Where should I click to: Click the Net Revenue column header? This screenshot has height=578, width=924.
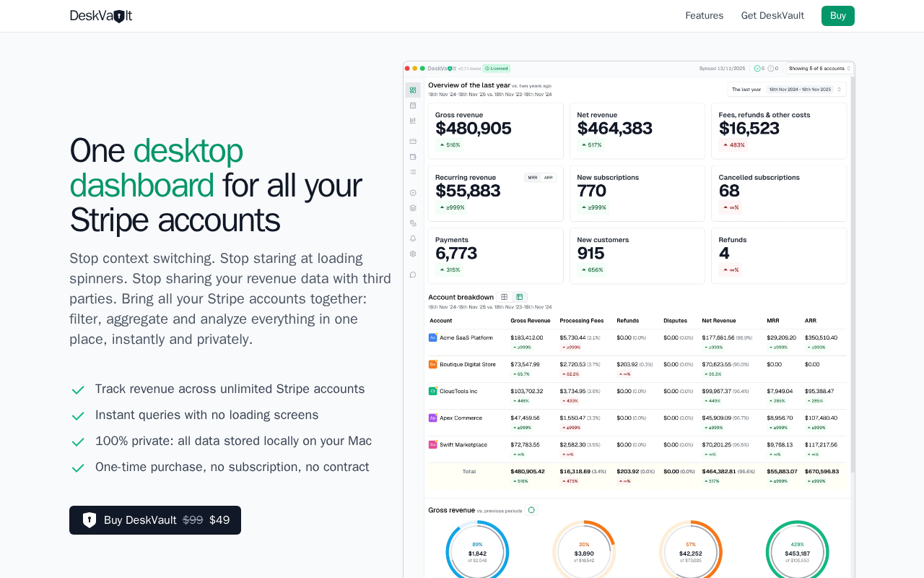pos(719,321)
